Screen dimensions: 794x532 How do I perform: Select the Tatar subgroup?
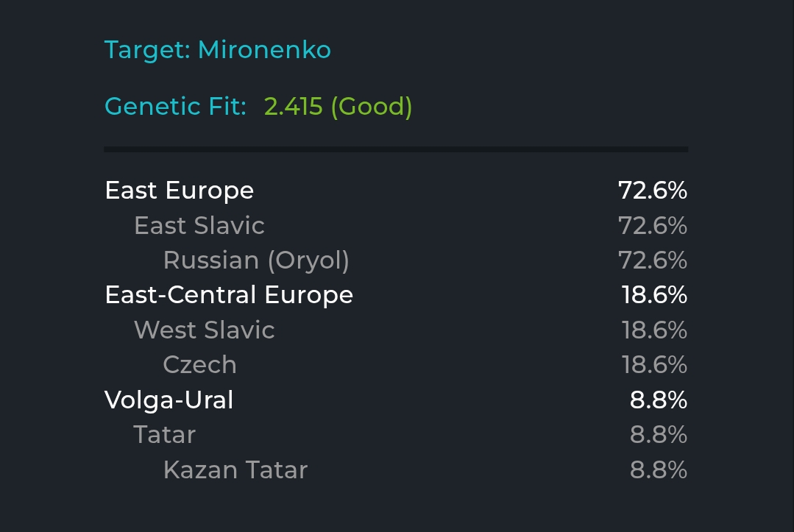click(x=164, y=435)
